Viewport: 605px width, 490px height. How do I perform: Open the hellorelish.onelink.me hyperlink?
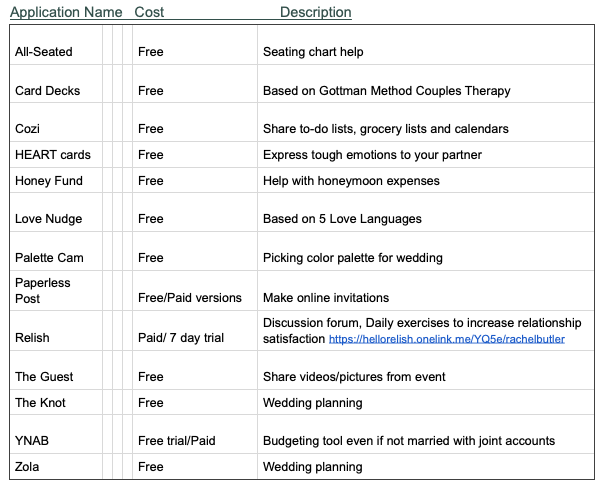click(446, 339)
